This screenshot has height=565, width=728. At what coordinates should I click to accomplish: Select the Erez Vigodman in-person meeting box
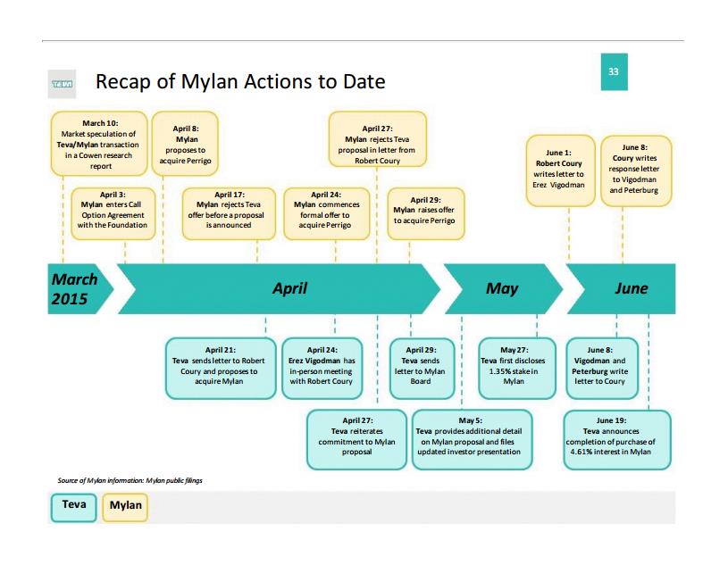tap(322, 366)
